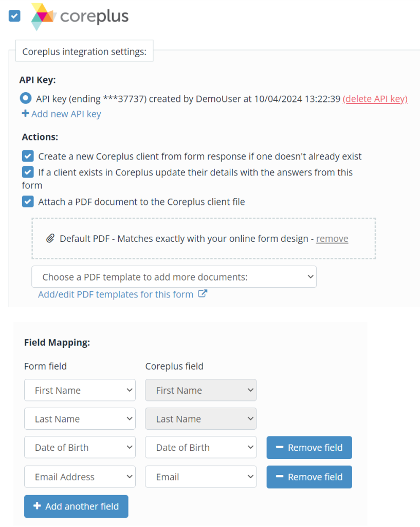Open the Last Name Coreplus field dropdown
Viewport: 420px width, 527px height.
200,418
